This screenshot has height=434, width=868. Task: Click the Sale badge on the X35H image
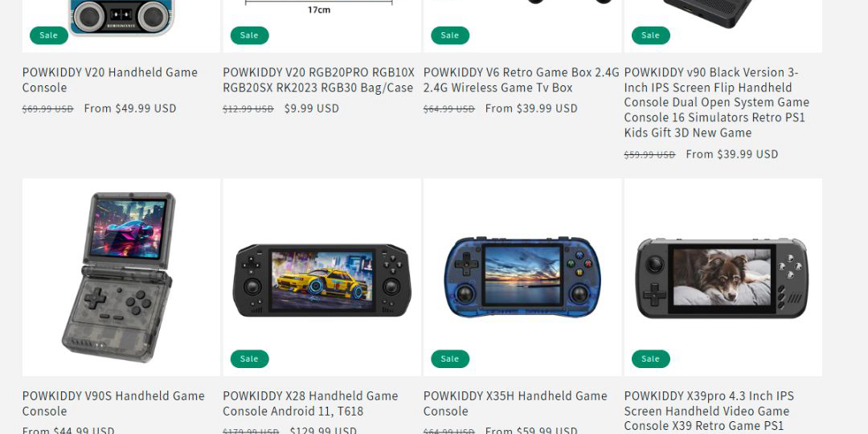pos(449,358)
